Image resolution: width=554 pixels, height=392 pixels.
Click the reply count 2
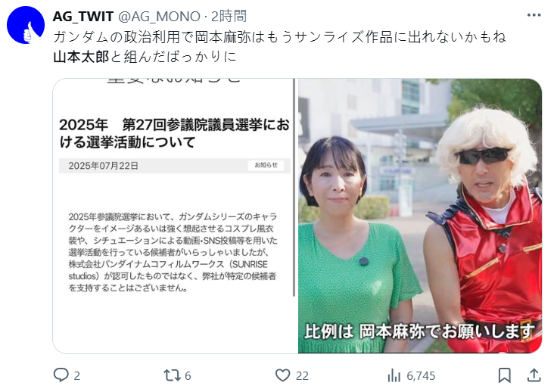[76, 376]
